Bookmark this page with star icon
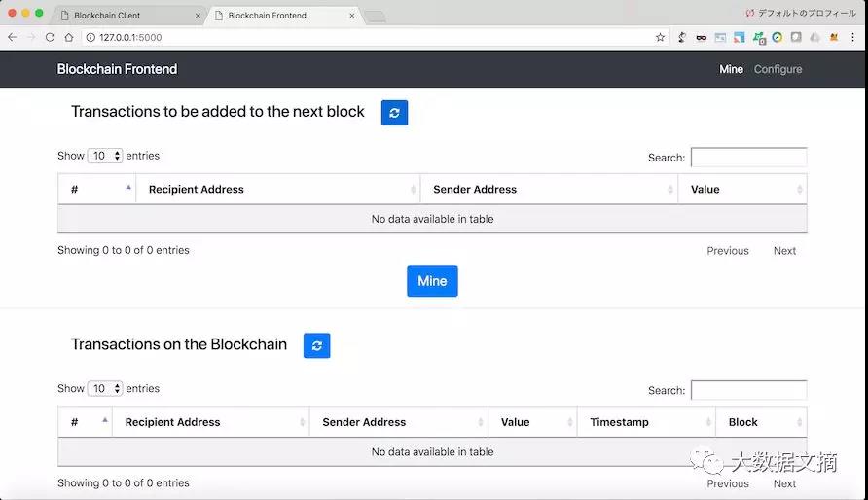Image resolution: width=868 pixels, height=500 pixels. click(x=660, y=37)
